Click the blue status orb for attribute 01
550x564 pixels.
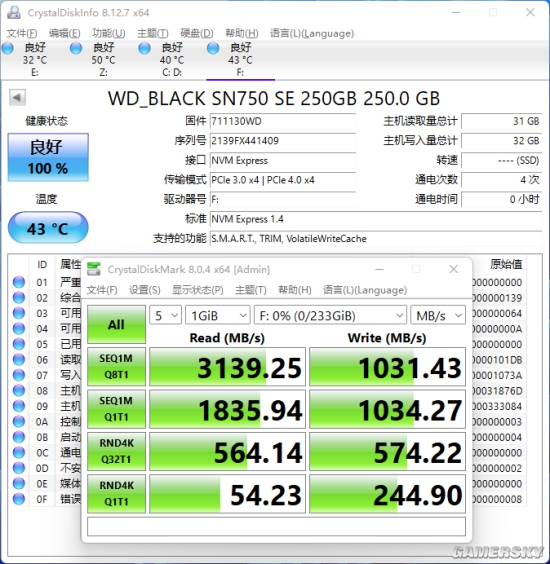pyautogui.click(x=19, y=282)
